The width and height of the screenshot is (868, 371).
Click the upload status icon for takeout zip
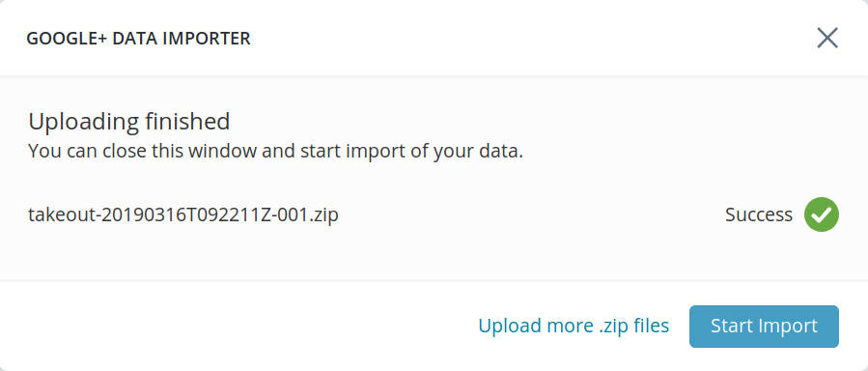click(x=822, y=214)
